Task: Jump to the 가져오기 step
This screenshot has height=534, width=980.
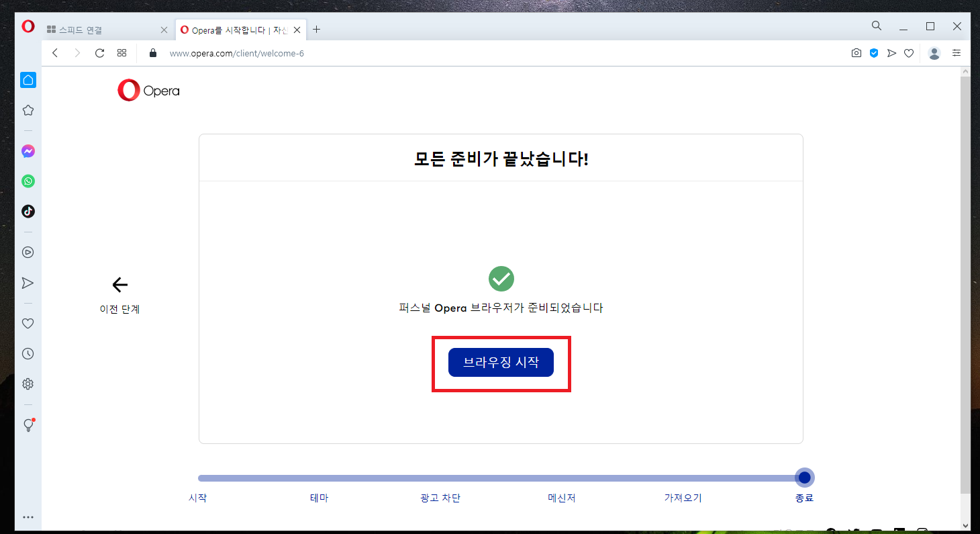Action: 683,498
